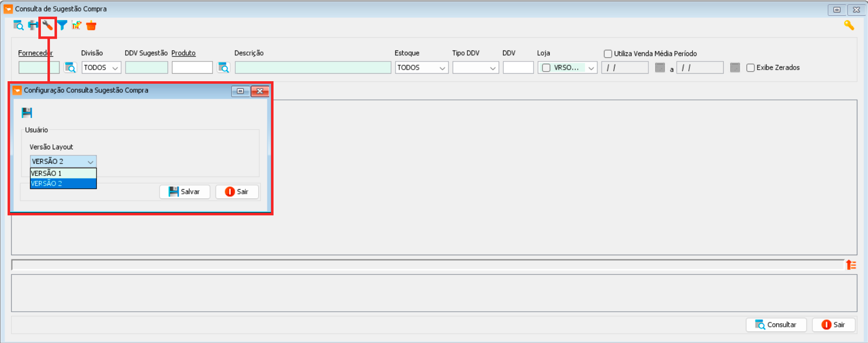Click the blue funnel filter icon
This screenshot has height=343, width=868.
[x=62, y=25]
